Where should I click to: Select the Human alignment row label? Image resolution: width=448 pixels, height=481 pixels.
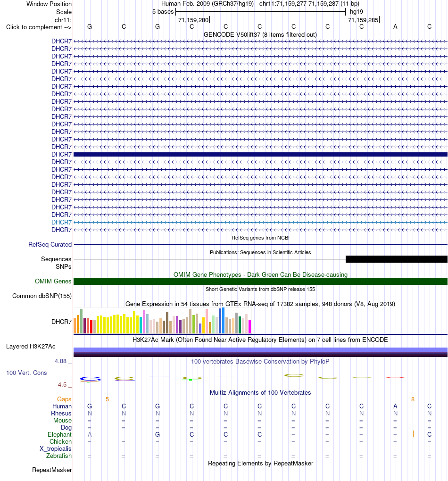(x=62, y=406)
